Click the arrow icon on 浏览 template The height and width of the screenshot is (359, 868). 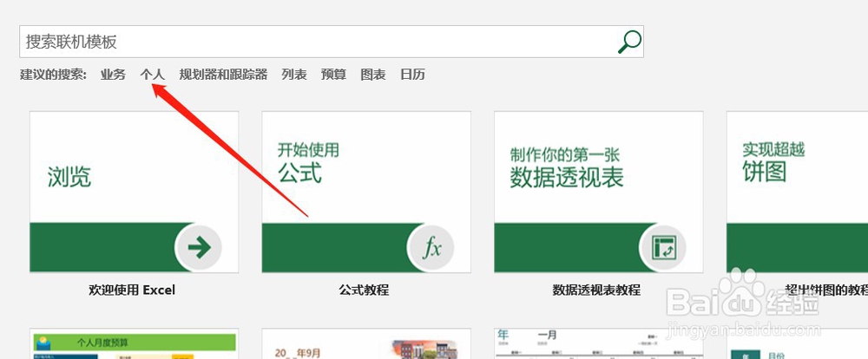[199, 248]
